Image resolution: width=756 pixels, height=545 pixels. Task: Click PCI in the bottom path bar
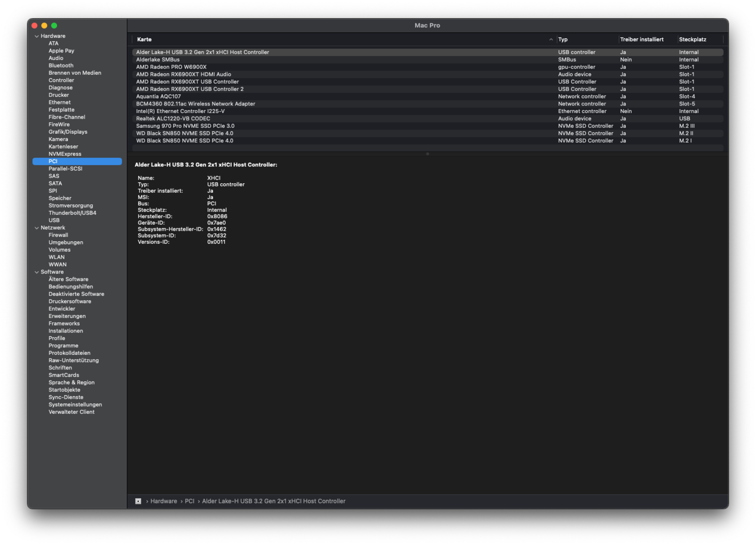(189, 501)
